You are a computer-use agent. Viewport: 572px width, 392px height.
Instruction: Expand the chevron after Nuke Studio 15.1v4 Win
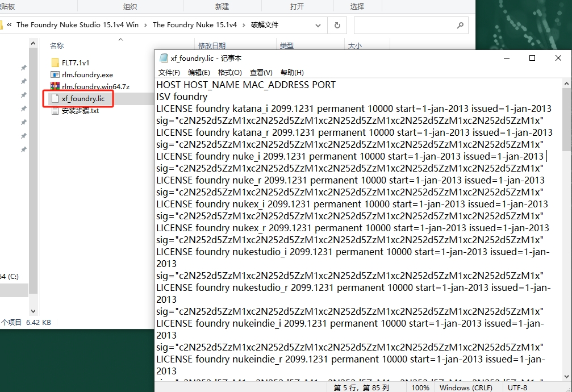point(145,25)
